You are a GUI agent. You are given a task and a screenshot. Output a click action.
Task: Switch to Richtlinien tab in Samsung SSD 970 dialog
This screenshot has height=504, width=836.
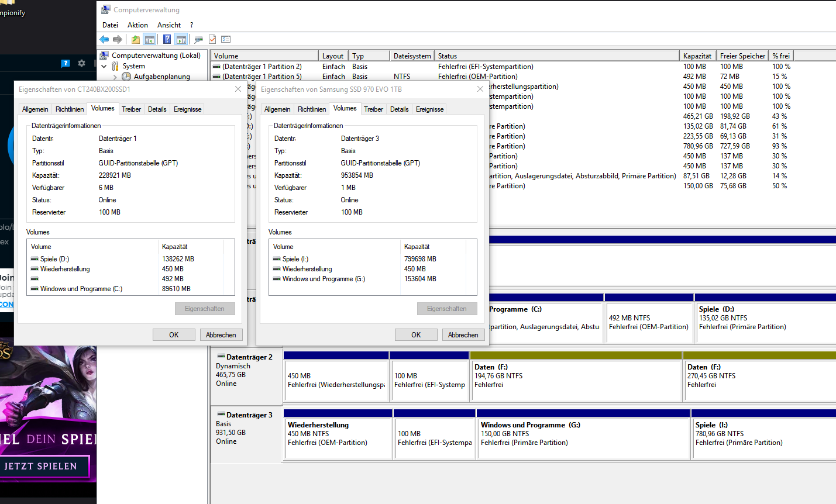[x=312, y=109]
